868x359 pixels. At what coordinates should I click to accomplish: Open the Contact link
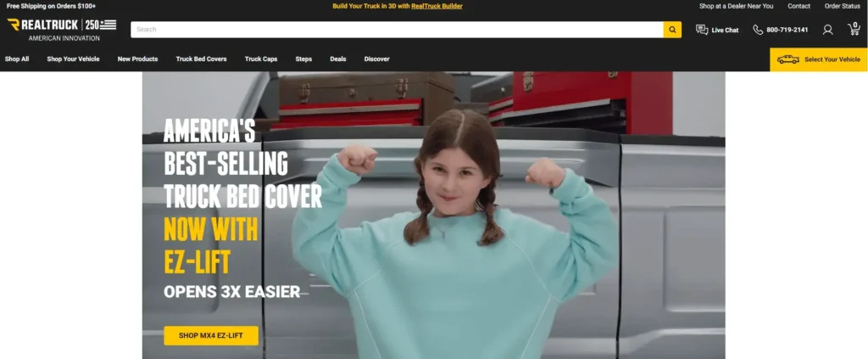click(798, 6)
